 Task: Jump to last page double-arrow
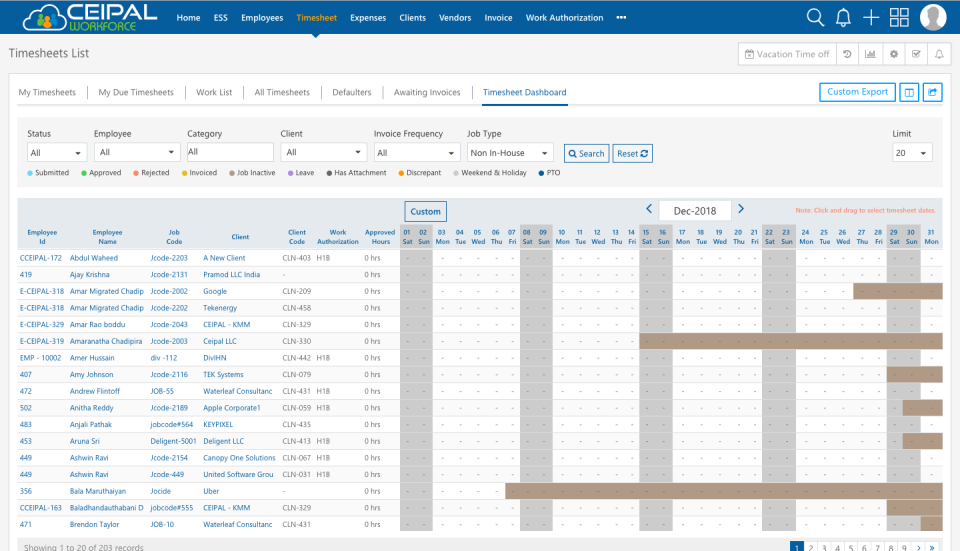932,547
